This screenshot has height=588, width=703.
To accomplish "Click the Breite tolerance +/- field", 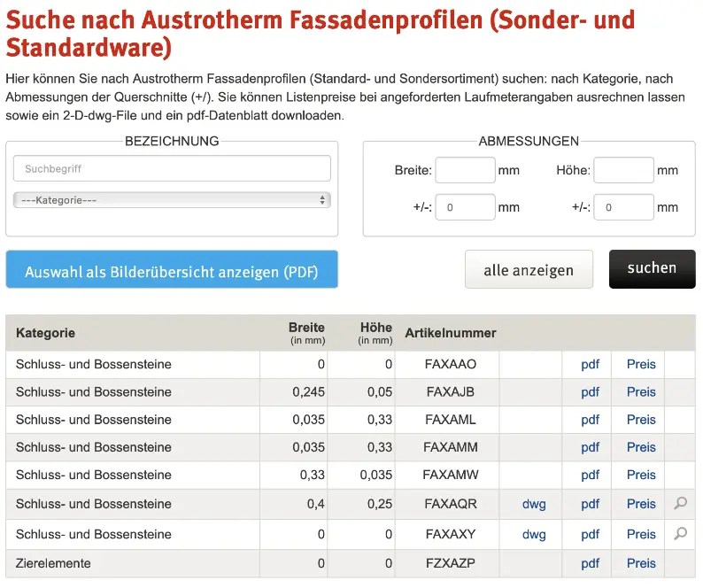I will tap(465, 207).
